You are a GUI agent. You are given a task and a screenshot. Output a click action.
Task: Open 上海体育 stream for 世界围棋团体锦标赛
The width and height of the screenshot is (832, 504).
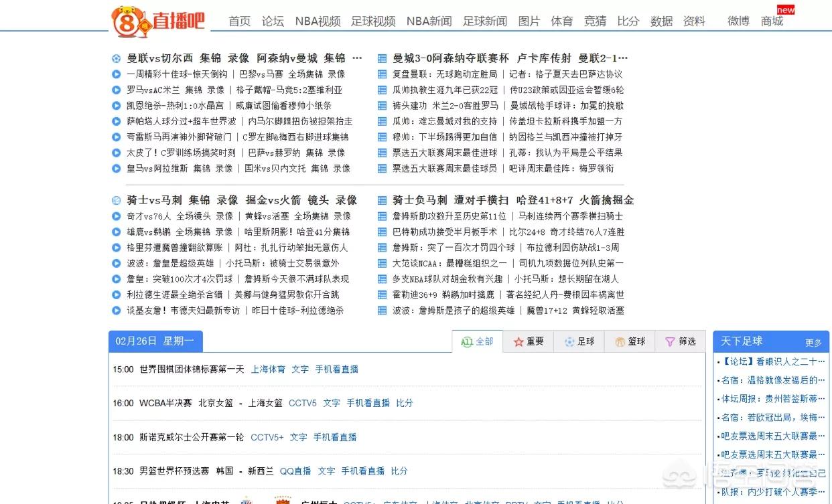[x=268, y=369]
